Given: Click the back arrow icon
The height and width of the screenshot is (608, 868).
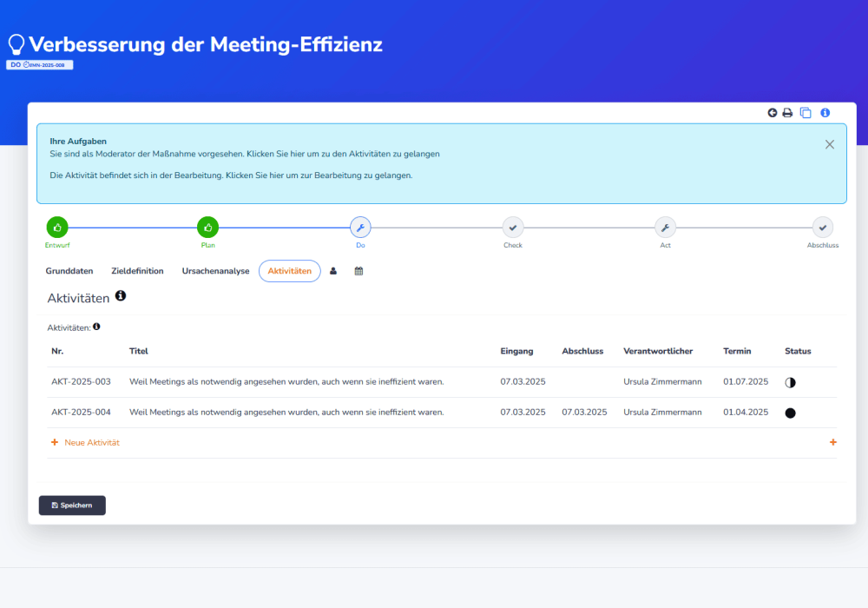Looking at the screenshot, I should 773,113.
